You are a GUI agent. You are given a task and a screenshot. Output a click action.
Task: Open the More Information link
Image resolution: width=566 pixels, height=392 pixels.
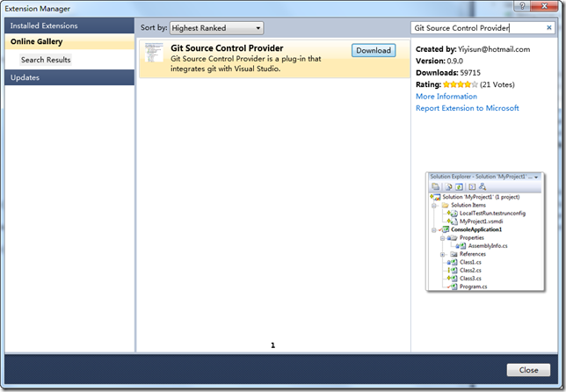click(446, 97)
